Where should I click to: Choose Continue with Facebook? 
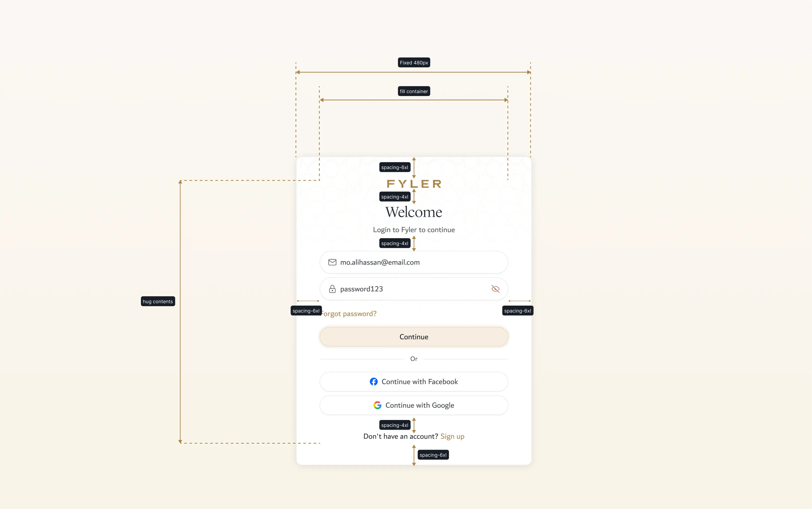[413, 381]
